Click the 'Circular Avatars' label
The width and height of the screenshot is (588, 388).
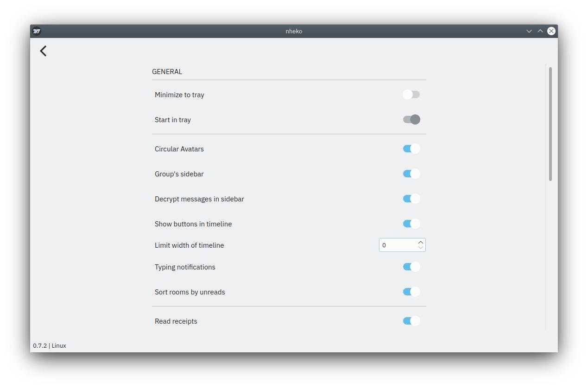[179, 149]
